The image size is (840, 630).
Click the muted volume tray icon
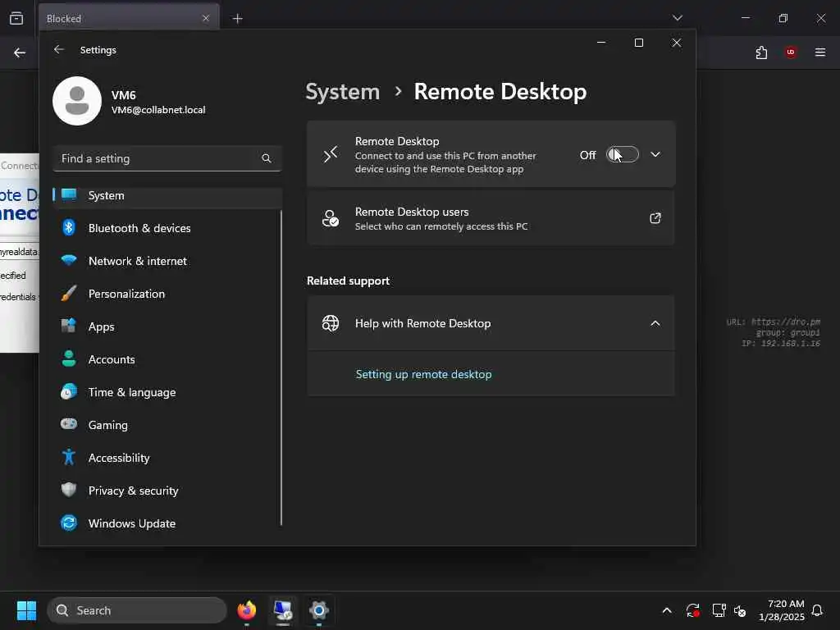pyautogui.click(x=741, y=610)
